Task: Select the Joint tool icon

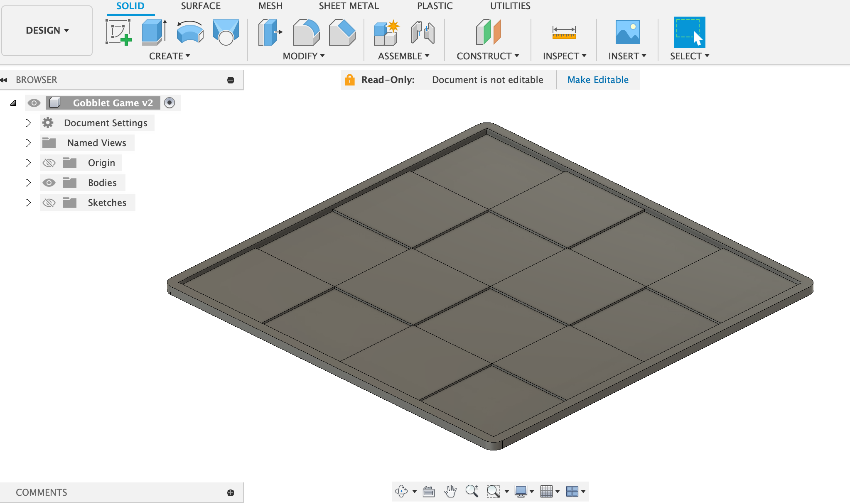Action: click(x=423, y=32)
